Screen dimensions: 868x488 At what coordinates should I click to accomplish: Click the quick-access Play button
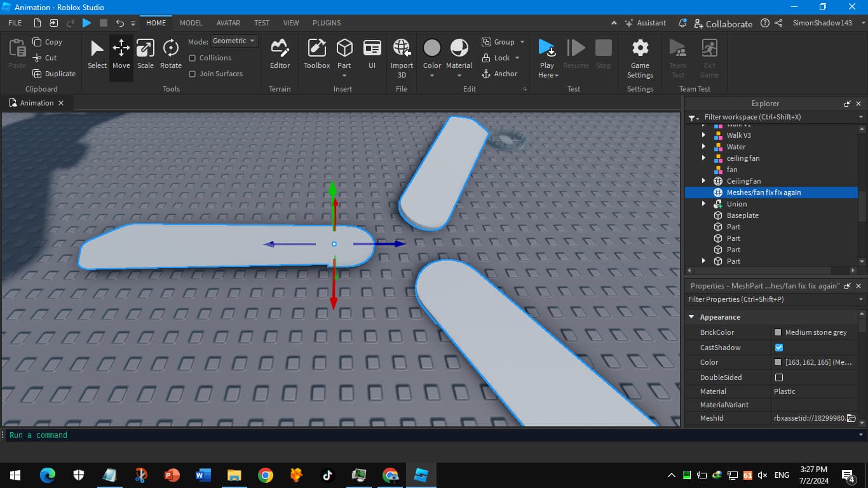coord(86,23)
